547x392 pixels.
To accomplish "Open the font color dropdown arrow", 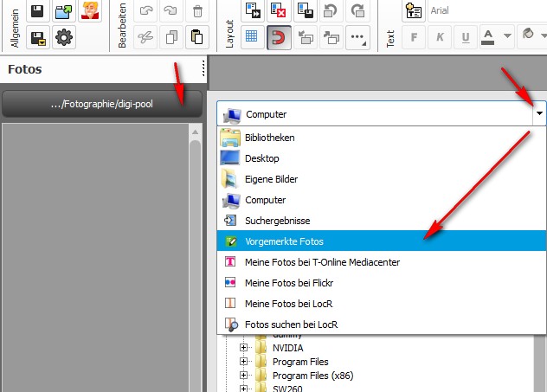I will 507,36.
